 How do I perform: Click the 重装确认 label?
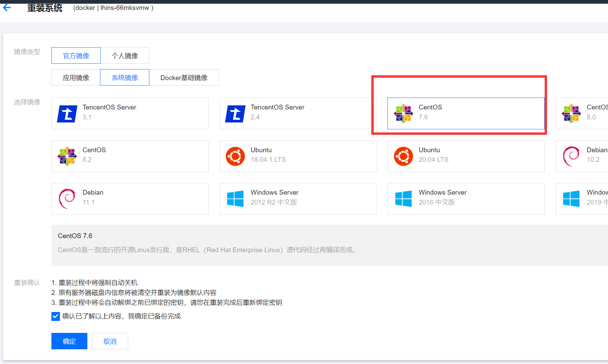[x=27, y=283]
